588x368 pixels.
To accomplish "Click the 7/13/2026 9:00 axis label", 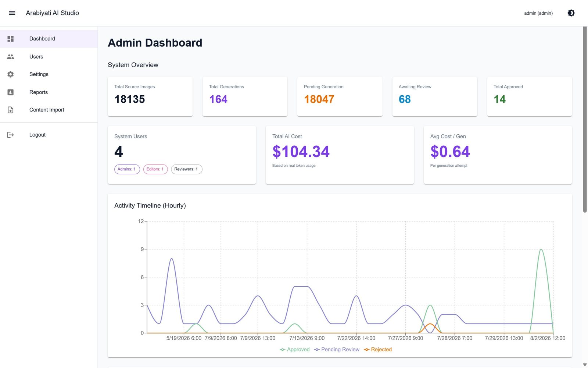I will [x=307, y=338].
